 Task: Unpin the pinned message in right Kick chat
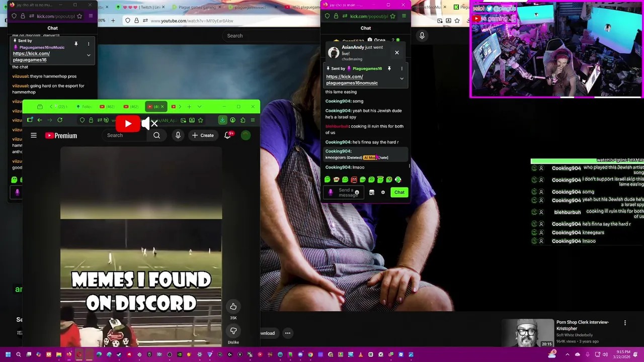click(389, 68)
